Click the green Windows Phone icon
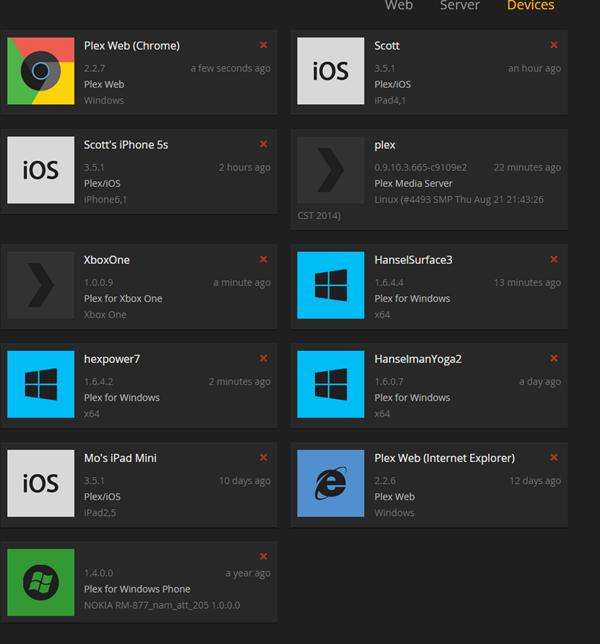This screenshot has height=644, width=600. (x=41, y=582)
